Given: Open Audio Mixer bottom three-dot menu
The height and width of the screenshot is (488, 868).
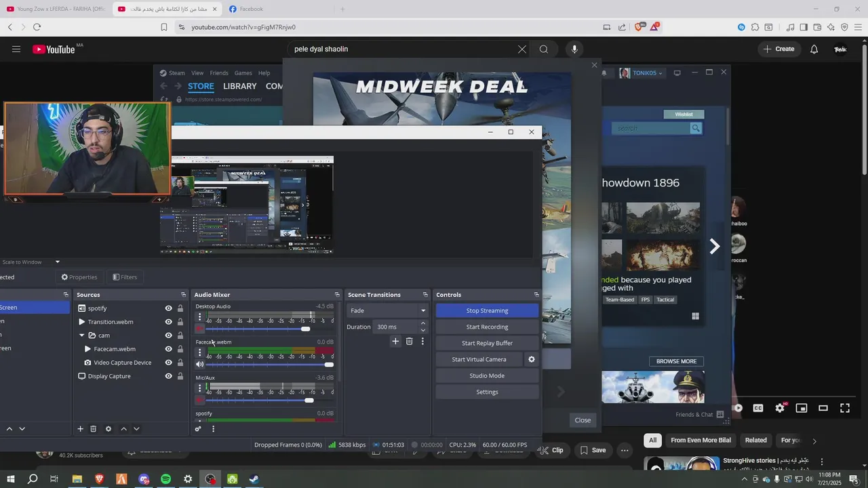Looking at the screenshot, I should (213, 429).
